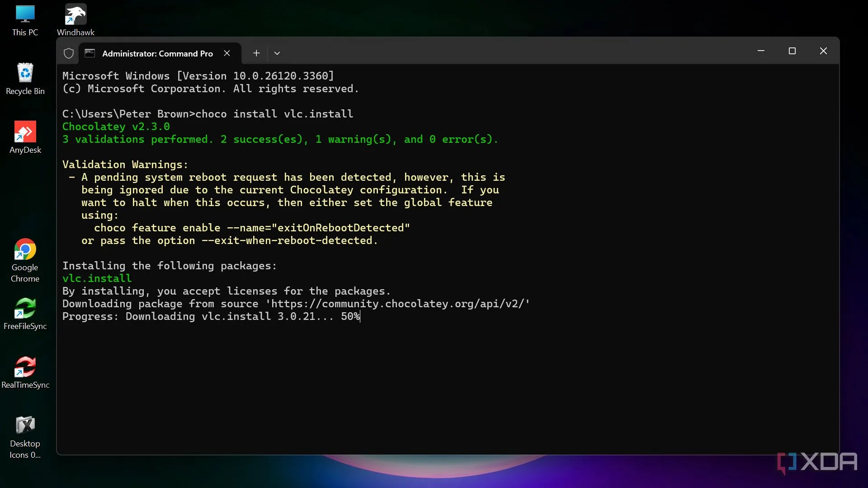Maximize the terminal window
The width and height of the screenshot is (868, 488).
[x=792, y=51]
